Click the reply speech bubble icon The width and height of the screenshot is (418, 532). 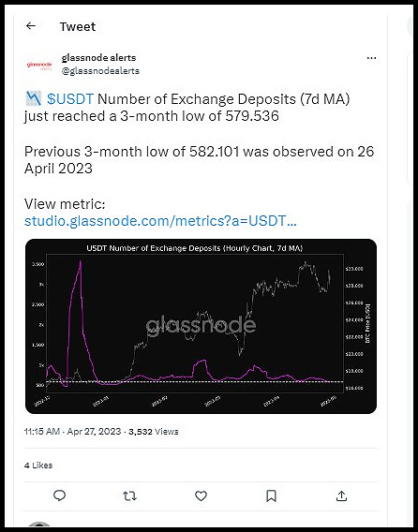click(59, 496)
